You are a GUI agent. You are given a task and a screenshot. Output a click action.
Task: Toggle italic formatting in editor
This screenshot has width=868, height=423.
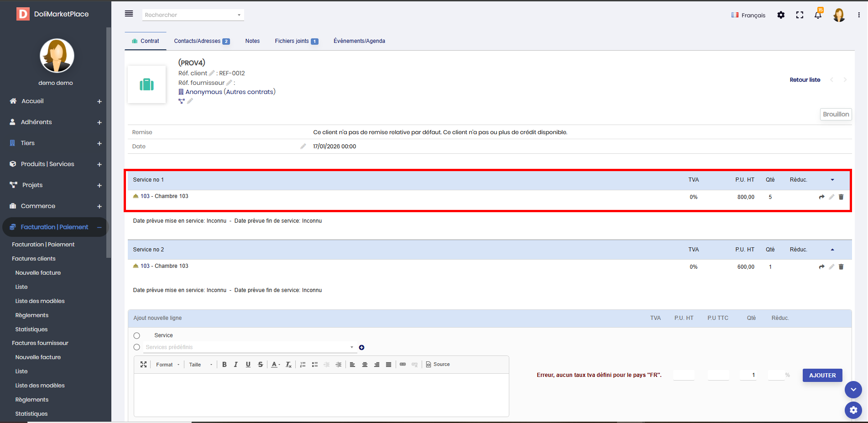point(236,365)
